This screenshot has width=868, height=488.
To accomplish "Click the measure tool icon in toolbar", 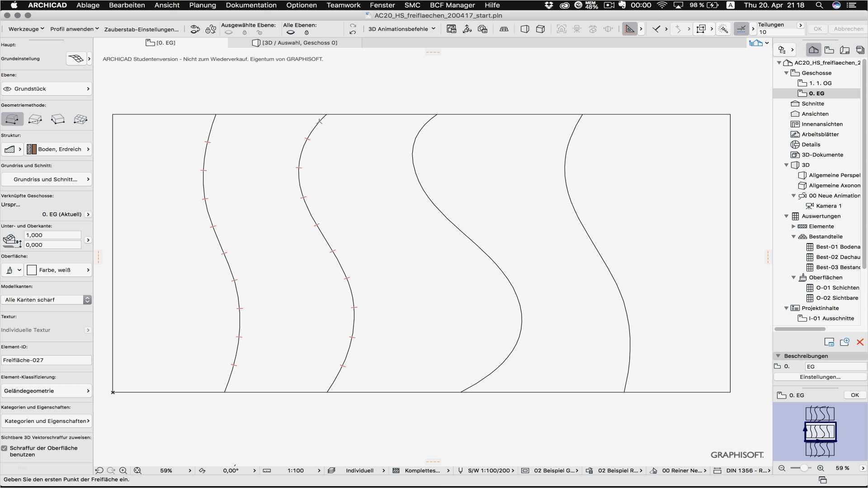I will [x=629, y=29].
